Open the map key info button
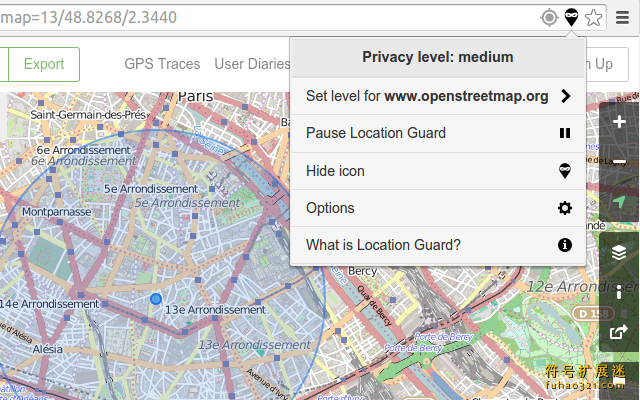This screenshot has width=640, height=400. tap(619, 292)
